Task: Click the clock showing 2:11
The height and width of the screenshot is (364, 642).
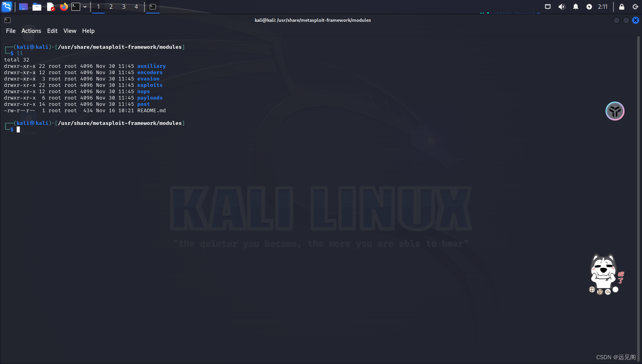Action: [603, 7]
